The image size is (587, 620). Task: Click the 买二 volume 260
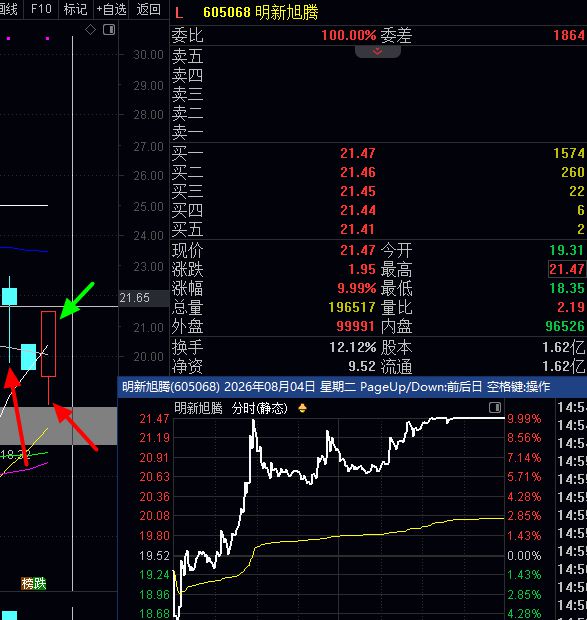[573, 172]
